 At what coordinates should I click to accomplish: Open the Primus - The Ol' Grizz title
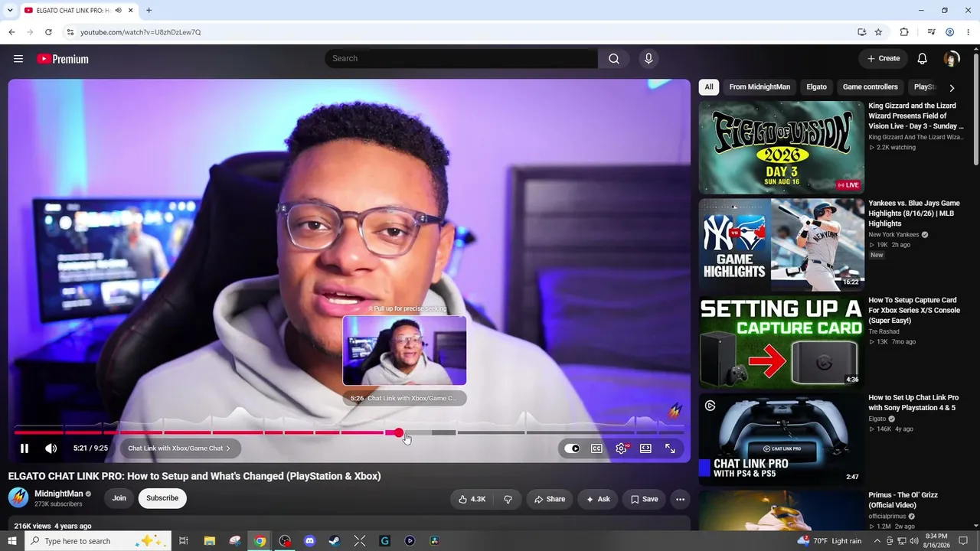coord(903,500)
